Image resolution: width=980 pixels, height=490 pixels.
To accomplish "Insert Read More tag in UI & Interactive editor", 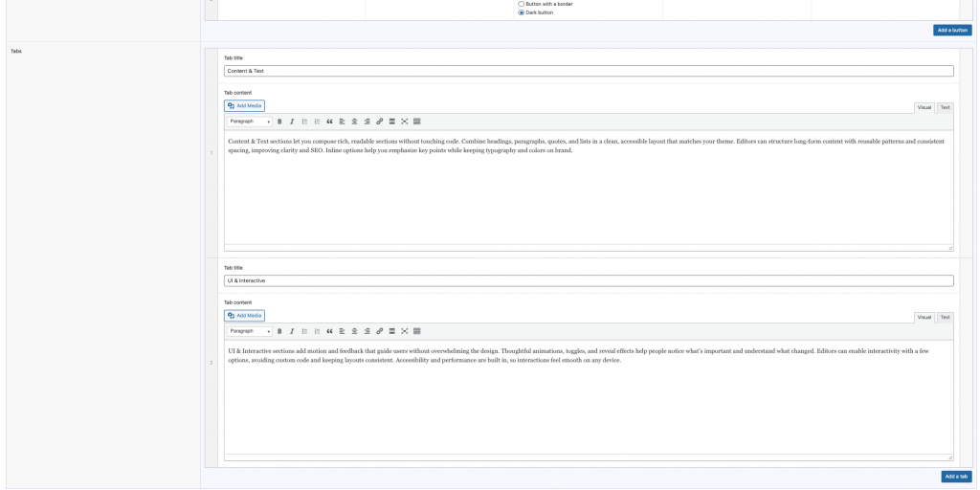I will tap(391, 331).
